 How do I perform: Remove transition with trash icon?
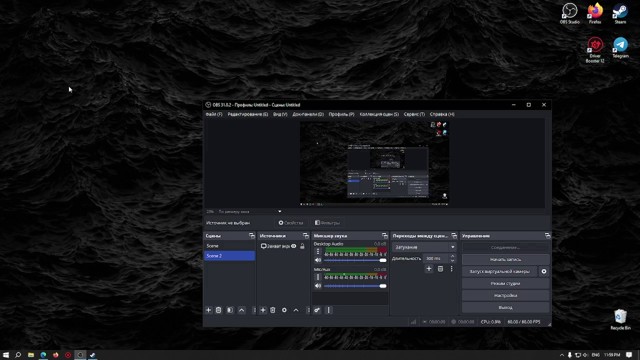point(440,269)
